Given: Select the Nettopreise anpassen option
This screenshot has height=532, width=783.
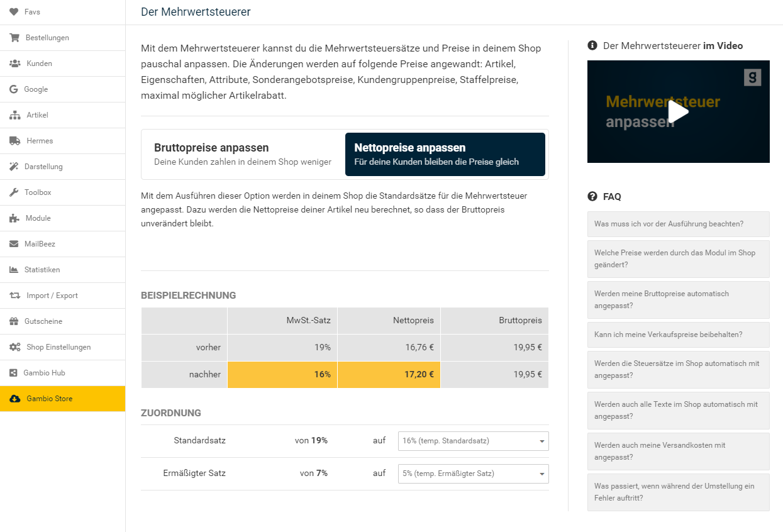Looking at the screenshot, I should 445,154.
